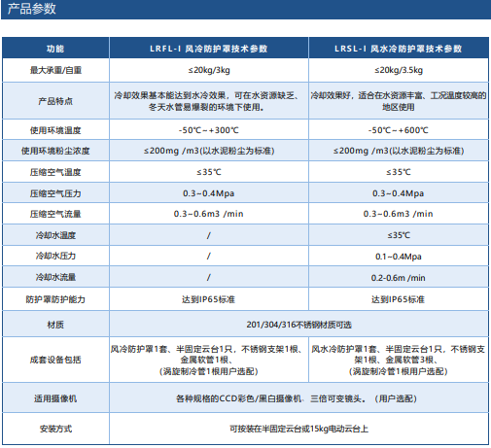The height and width of the screenshot is (448, 491).
Task: Click the ≤20kg/3.5kg cell
Action: click(x=399, y=70)
